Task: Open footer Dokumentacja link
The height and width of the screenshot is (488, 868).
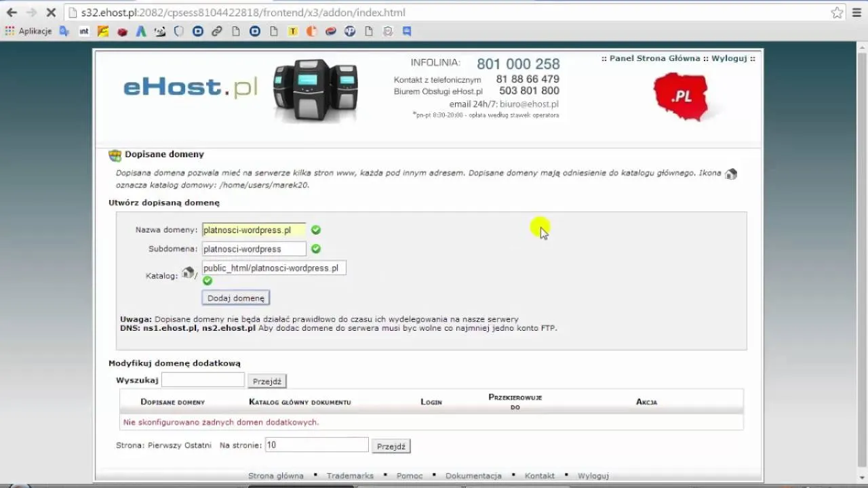Action: [x=473, y=476]
